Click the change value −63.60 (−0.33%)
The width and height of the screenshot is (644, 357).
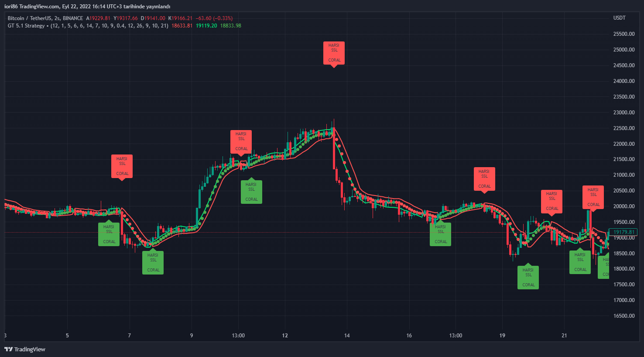coord(214,18)
